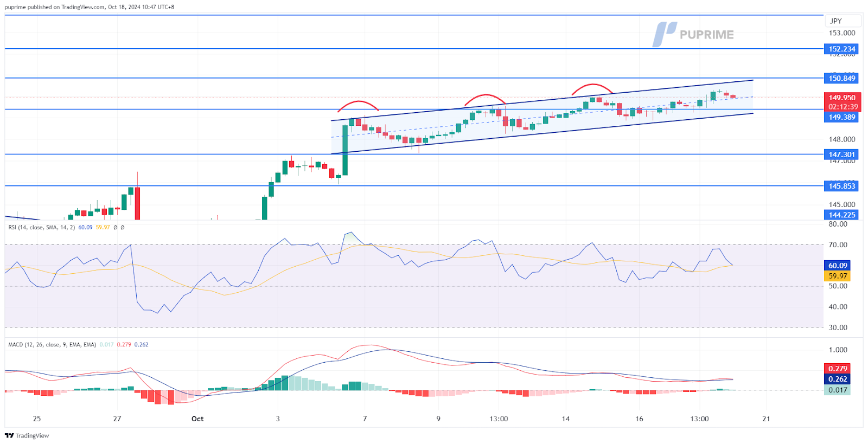Viewport: 868px width, 444px height.
Task: Click the RSI indicator legend title
Action: coord(41,227)
